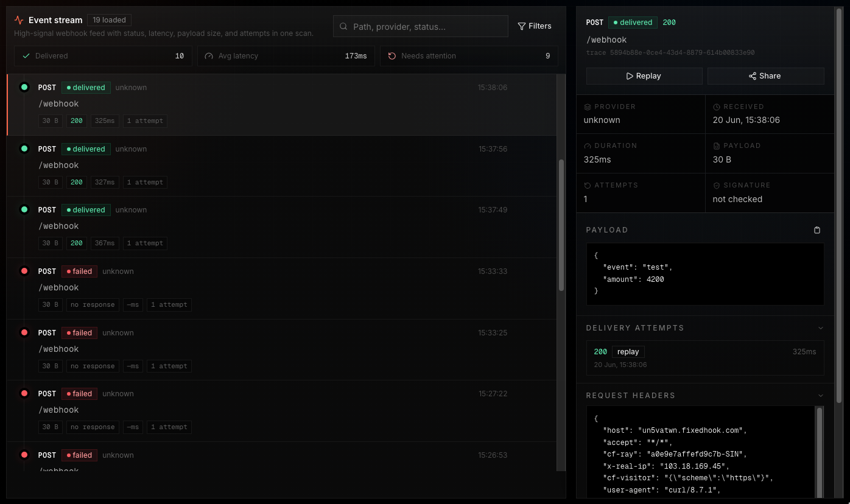This screenshot has width=850, height=504.
Task: Click the event list scrollbar
Action: pos(561,225)
